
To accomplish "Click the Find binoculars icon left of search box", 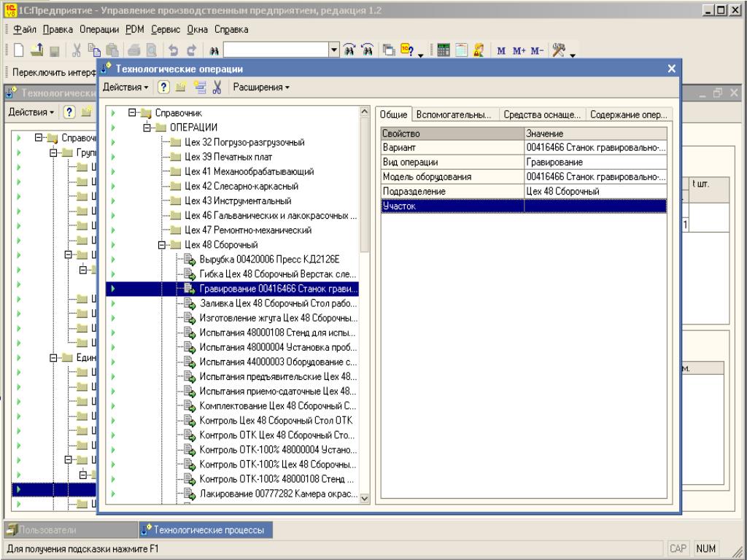I will coord(214,50).
